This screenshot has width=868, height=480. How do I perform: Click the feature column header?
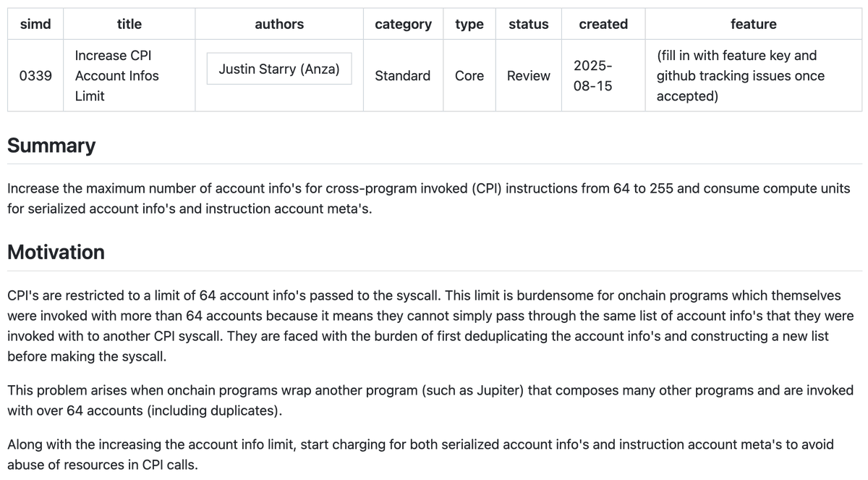click(754, 24)
